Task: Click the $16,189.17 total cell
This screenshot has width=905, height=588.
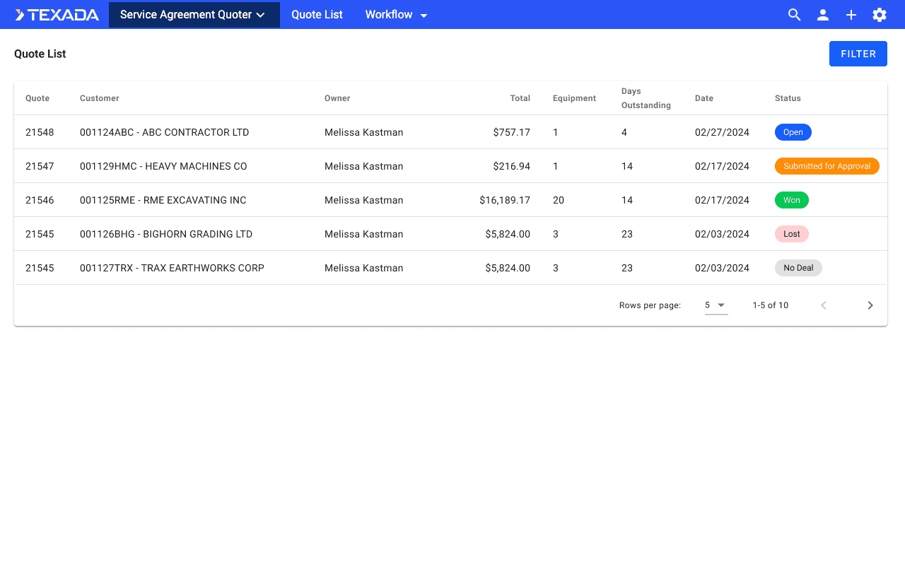Action: [x=505, y=200]
